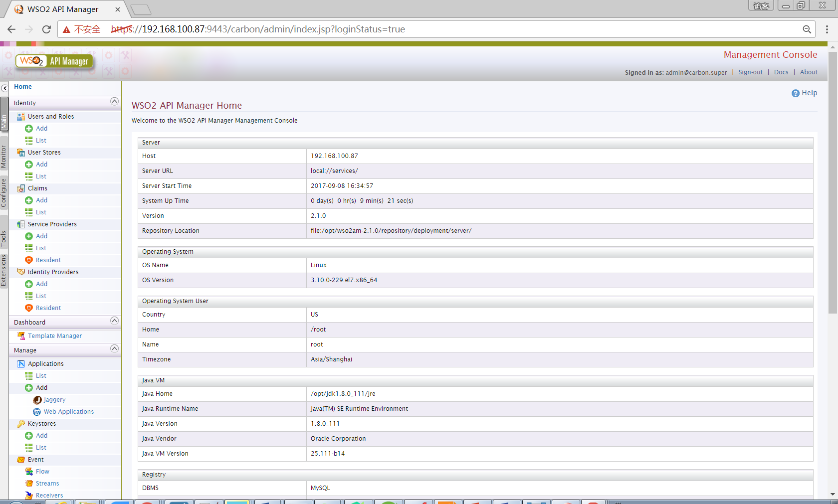Click the Web Applications globe icon

pos(37,412)
